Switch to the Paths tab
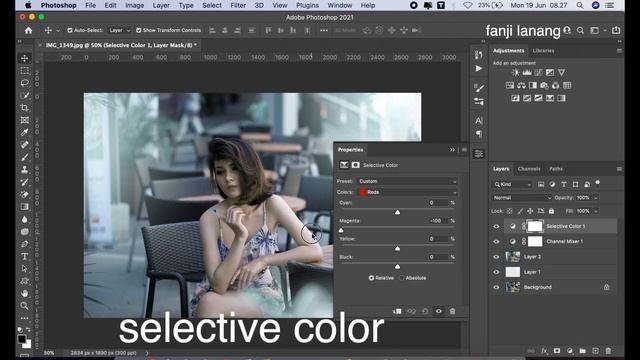This screenshot has height=360, width=640. click(556, 169)
